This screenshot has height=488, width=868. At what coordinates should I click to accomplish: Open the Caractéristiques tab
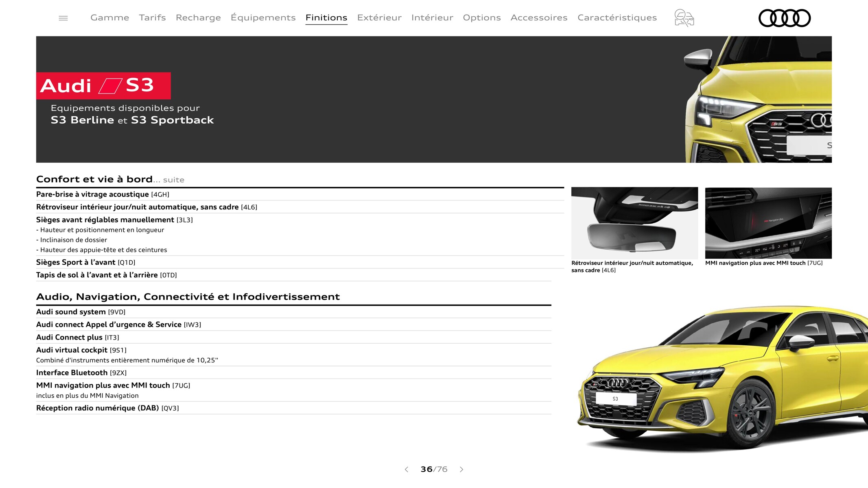(x=617, y=17)
